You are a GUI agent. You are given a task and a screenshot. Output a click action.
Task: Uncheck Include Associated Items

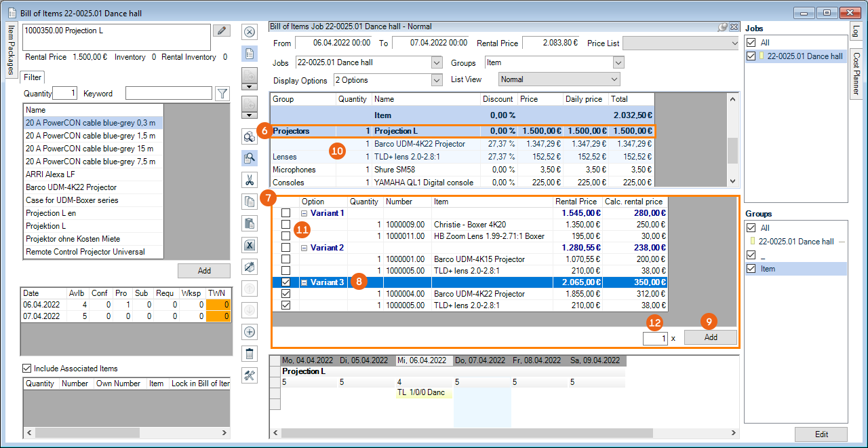pyautogui.click(x=27, y=369)
